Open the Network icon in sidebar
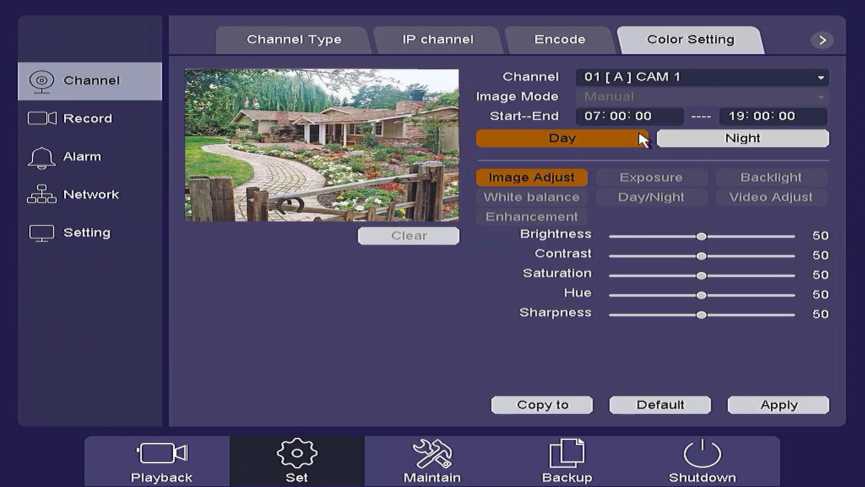This screenshot has width=865, height=487. click(42, 195)
